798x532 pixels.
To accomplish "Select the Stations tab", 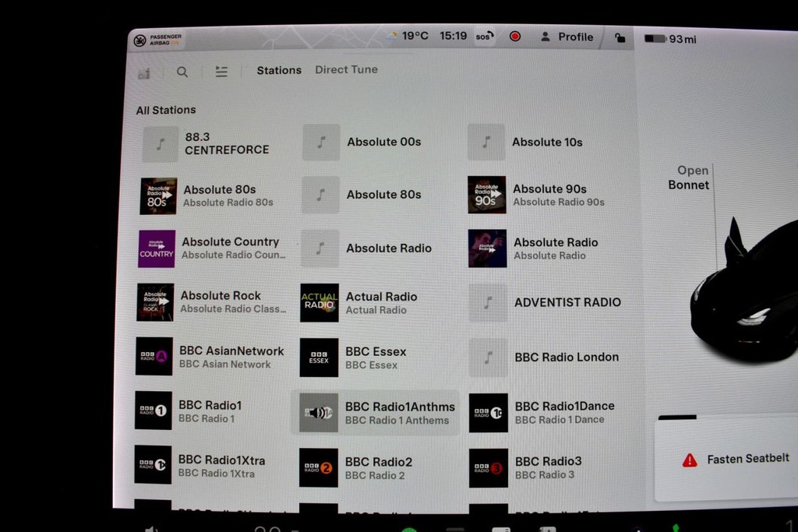I will click(x=279, y=70).
